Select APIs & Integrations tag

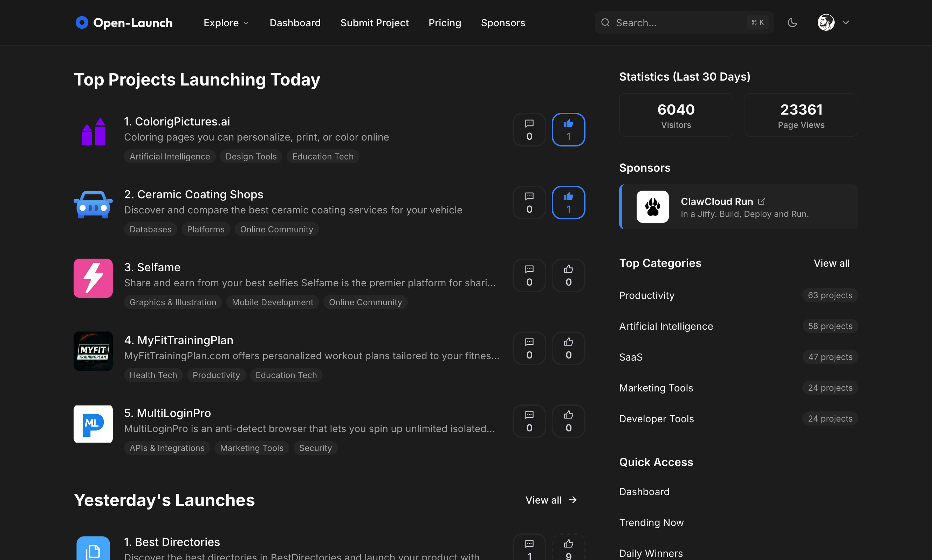pyautogui.click(x=167, y=448)
